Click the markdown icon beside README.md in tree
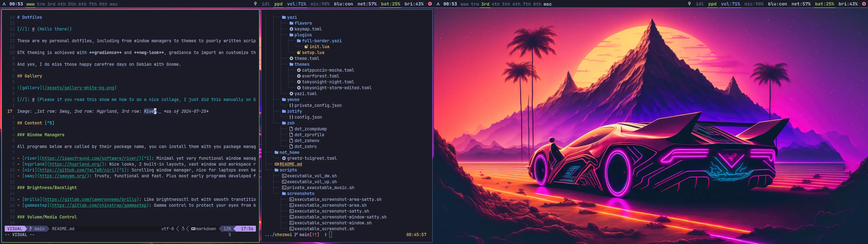 pyautogui.click(x=277, y=164)
